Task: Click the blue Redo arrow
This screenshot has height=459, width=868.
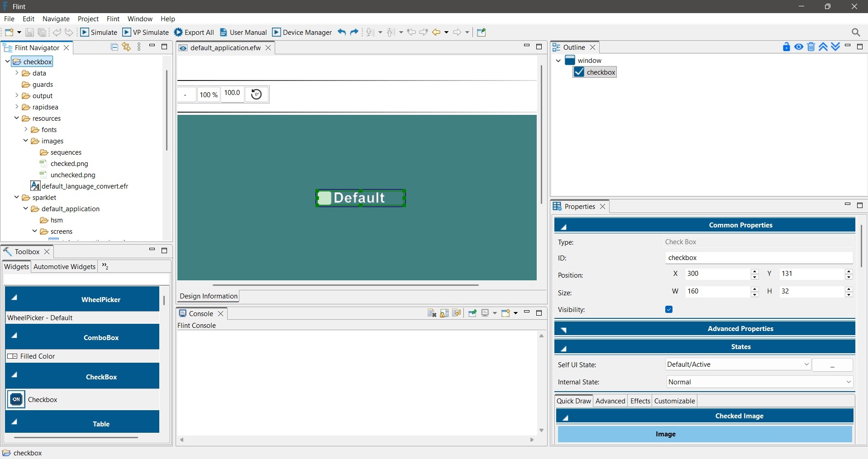Action: [354, 32]
